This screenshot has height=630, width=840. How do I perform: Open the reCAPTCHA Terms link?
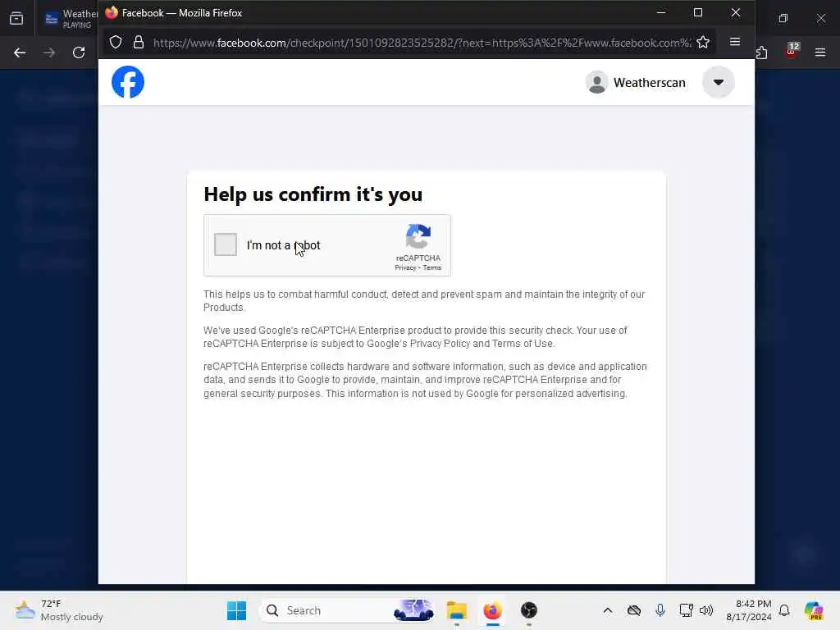pyautogui.click(x=431, y=268)
